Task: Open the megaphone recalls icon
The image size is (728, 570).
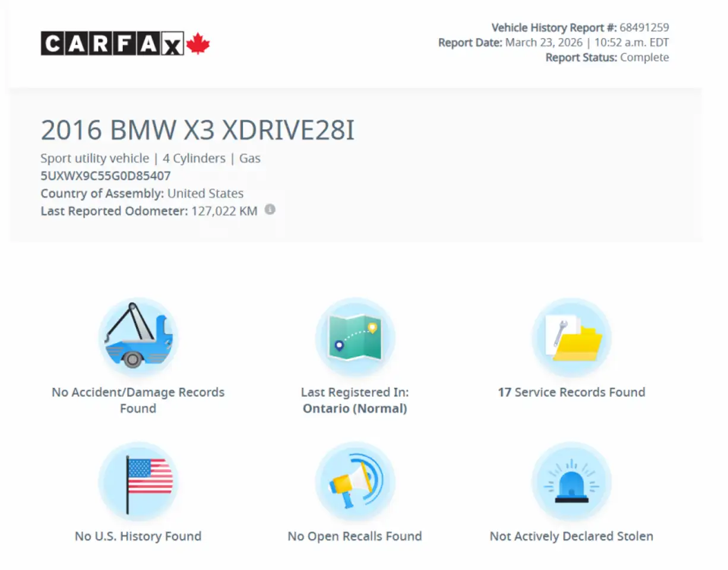Action: [355, 481]
